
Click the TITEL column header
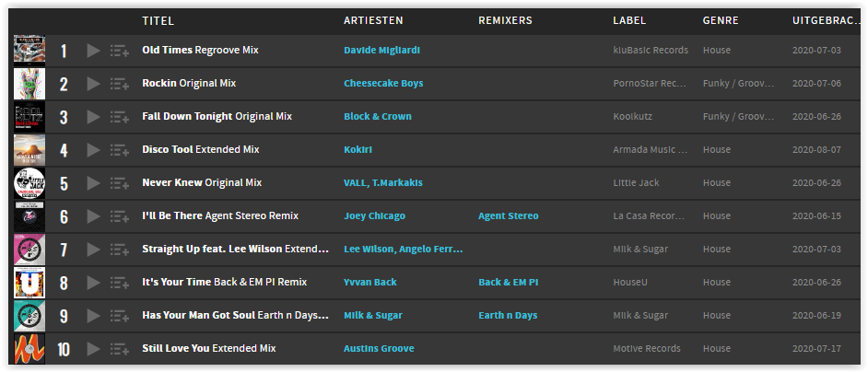coord(158,21)
